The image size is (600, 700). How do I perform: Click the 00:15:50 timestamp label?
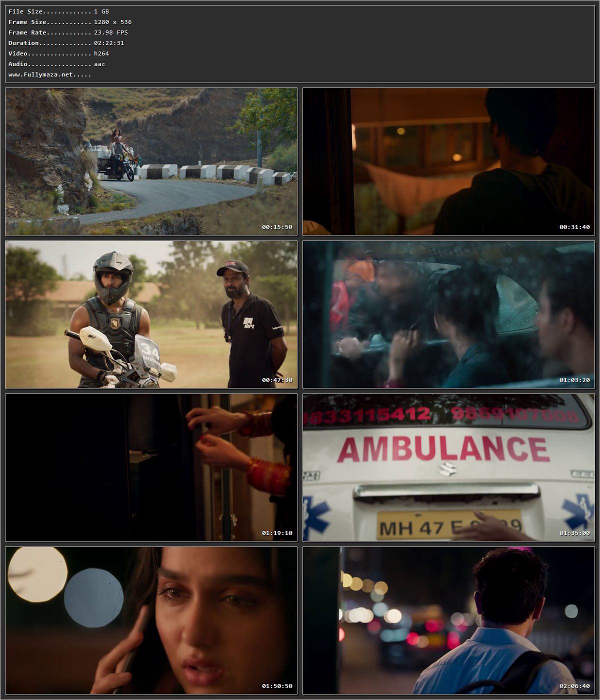[x=277, y=227]
